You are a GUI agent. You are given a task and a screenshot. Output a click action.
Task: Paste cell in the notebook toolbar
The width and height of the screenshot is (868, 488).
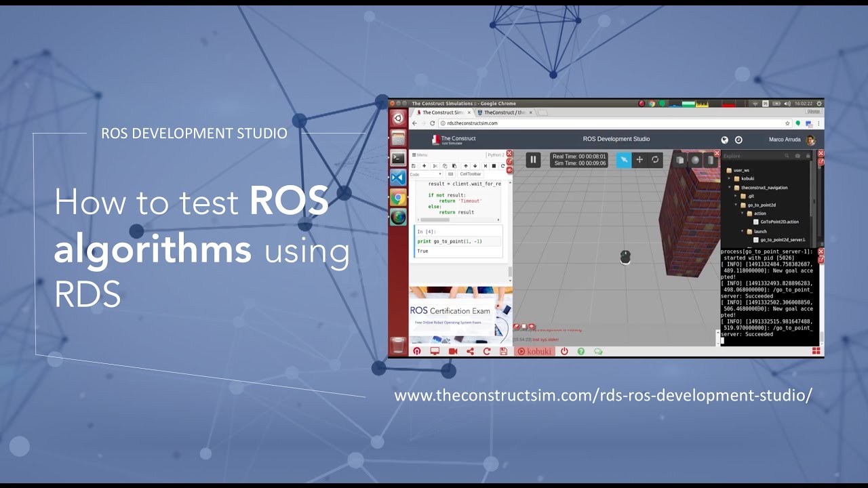click(454, 166)
